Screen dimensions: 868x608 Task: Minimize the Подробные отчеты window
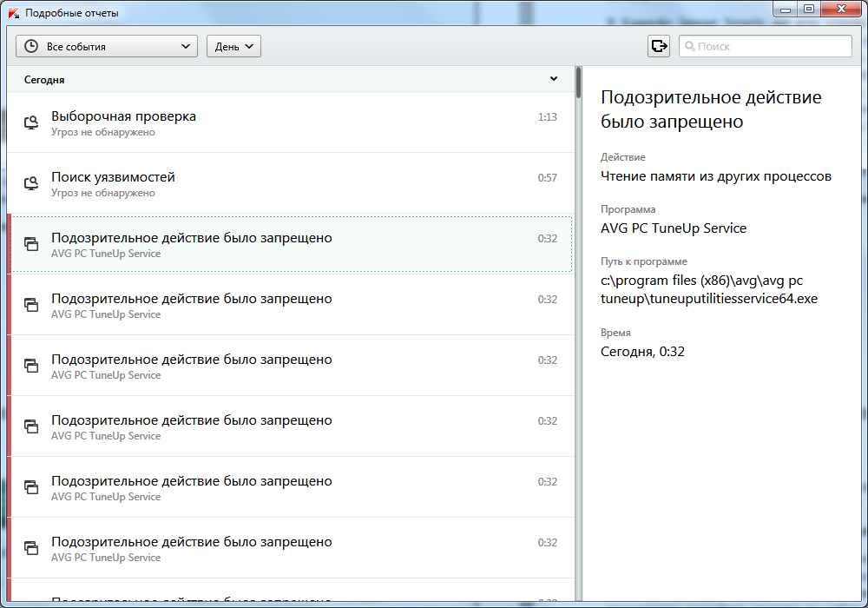pos(785,10)
